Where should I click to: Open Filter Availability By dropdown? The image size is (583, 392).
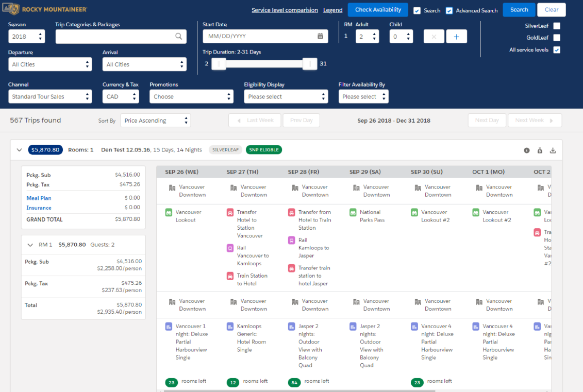pos(363,97)
